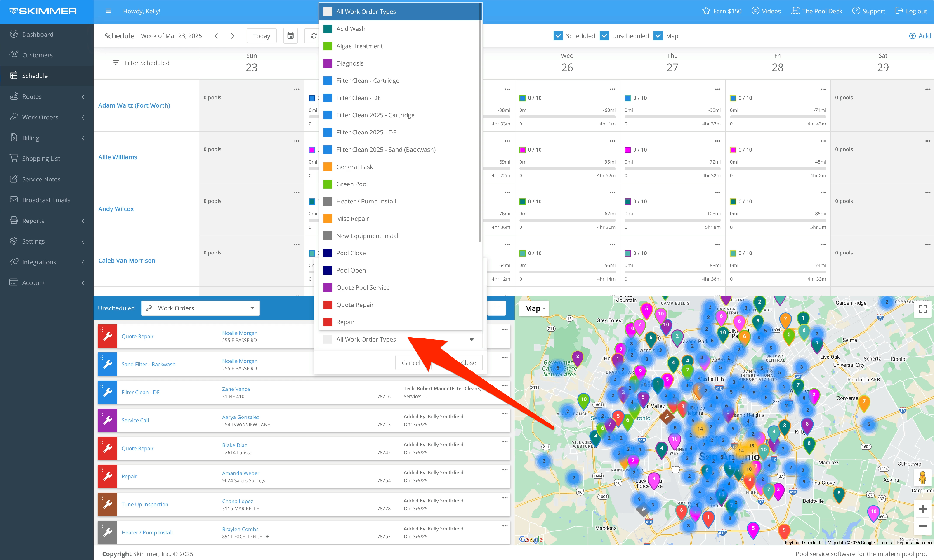The image size is (934, 560).
Task: Click the orange General Task swatch
Action: 328,167
